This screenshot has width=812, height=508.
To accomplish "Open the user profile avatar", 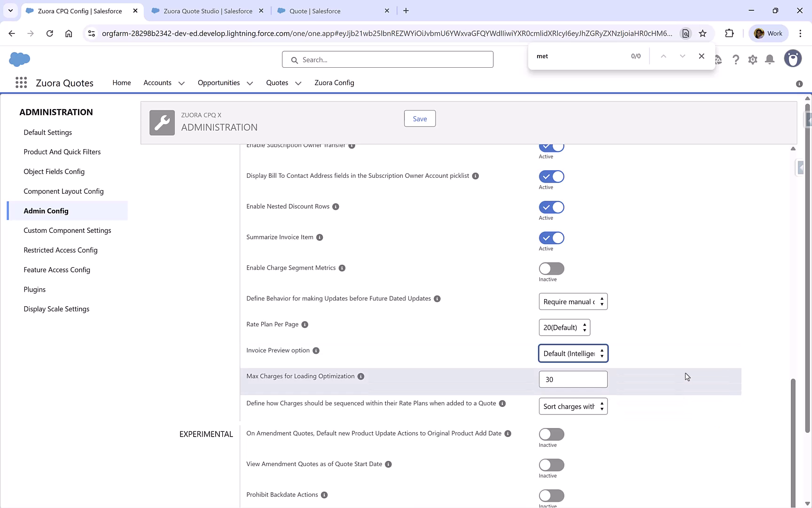I will tap(793, 58).
